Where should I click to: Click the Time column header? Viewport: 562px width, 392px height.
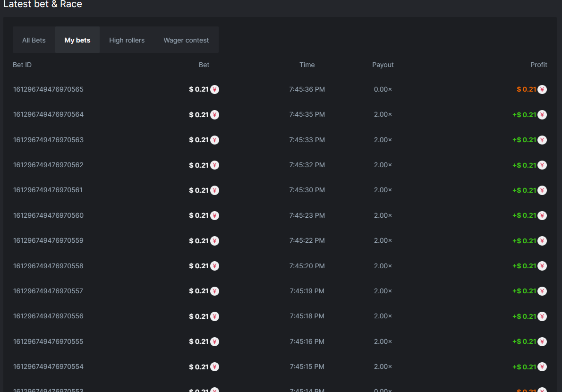tap(307, 65)
